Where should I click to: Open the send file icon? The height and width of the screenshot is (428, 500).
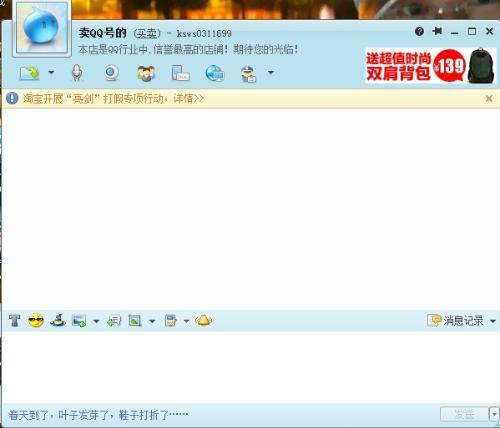30,73
